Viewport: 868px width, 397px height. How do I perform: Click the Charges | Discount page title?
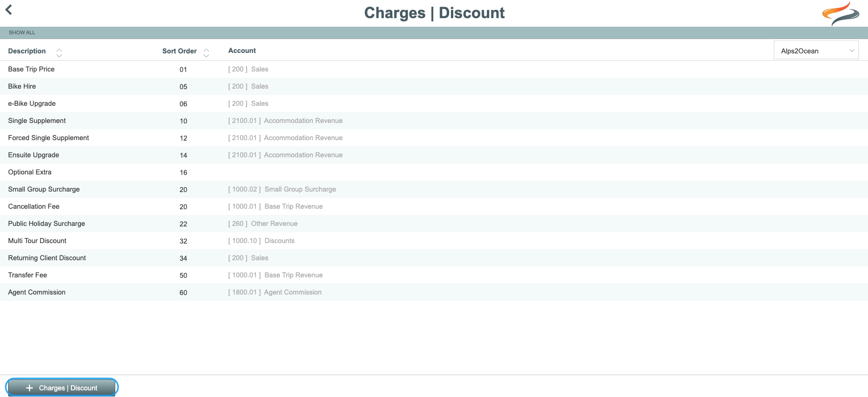(x=434, y=13)
